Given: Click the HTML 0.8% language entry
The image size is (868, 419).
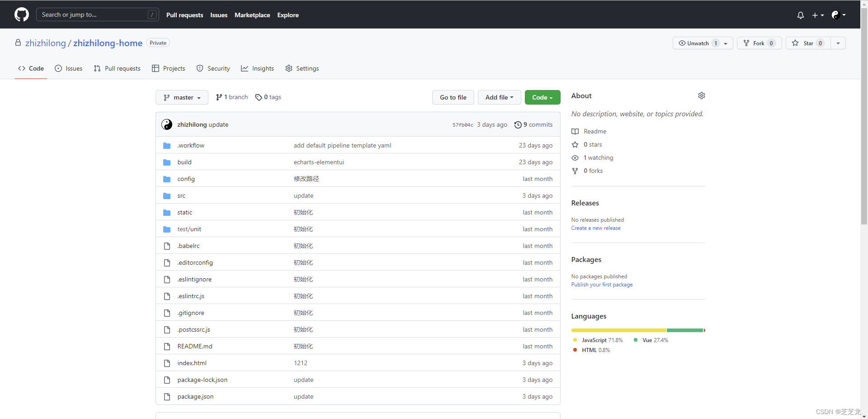Looking at the screenshot, I should (591, 350).
